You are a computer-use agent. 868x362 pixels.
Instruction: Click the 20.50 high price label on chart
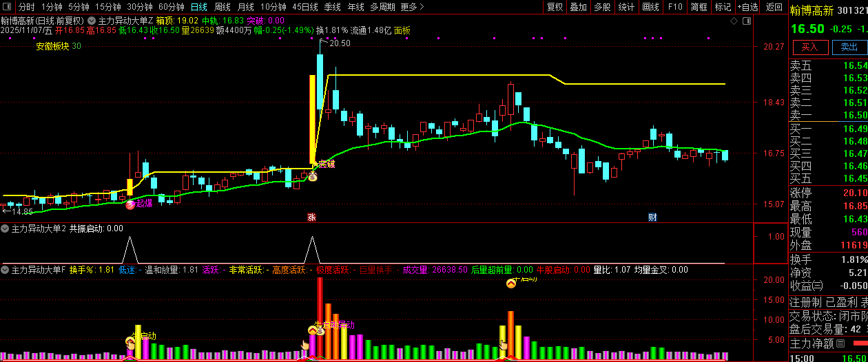pyautogui.click(x=339, y=43)
